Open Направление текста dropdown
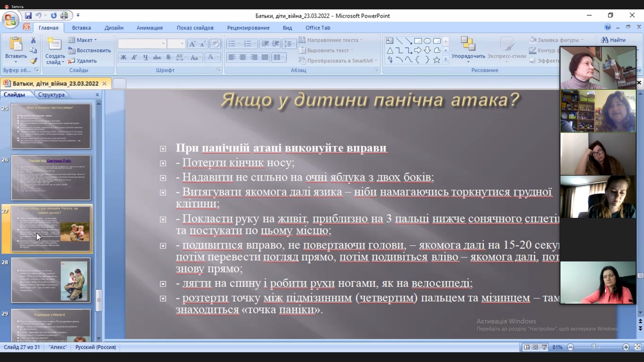This screenshot has width=644, height=362. coord(331,40)
